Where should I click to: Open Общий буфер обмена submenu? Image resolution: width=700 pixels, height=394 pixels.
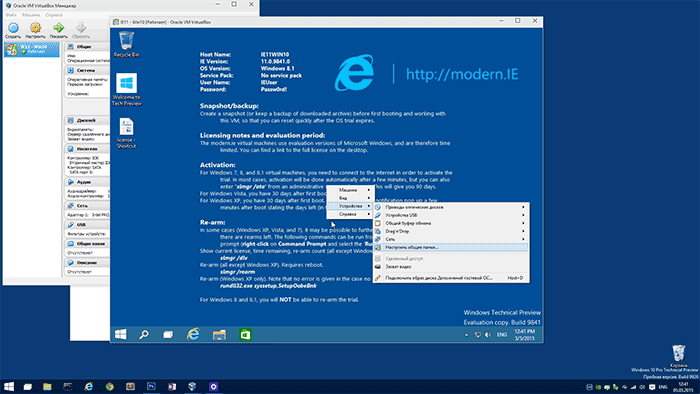pyautogui.click(x=451, y=223)
